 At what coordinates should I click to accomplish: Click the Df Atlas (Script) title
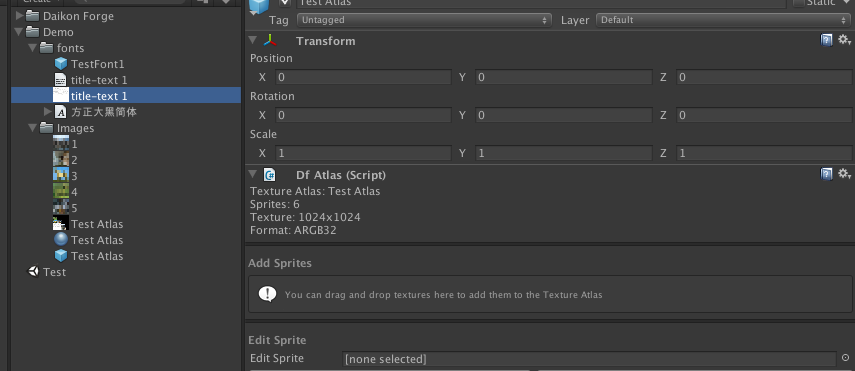click(x=341, y=175)
